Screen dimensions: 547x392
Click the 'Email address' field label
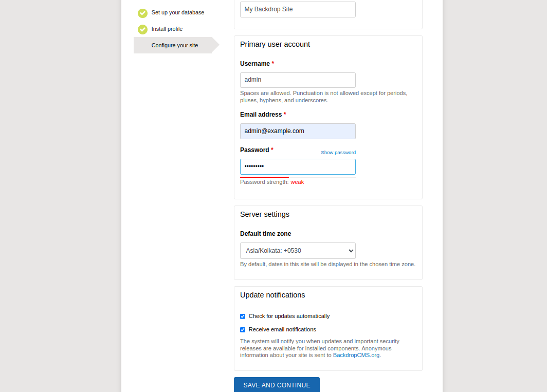tap(261, 115)
